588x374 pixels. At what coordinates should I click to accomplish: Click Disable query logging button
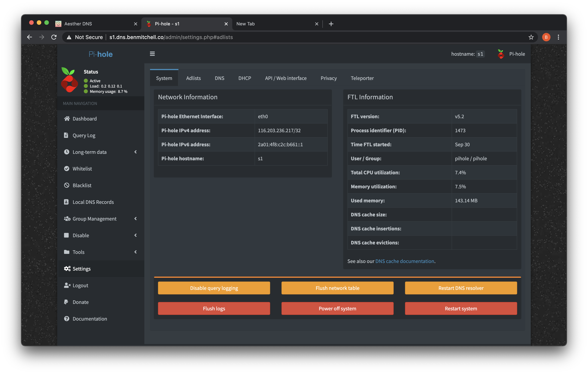click(x=214, y=288)
